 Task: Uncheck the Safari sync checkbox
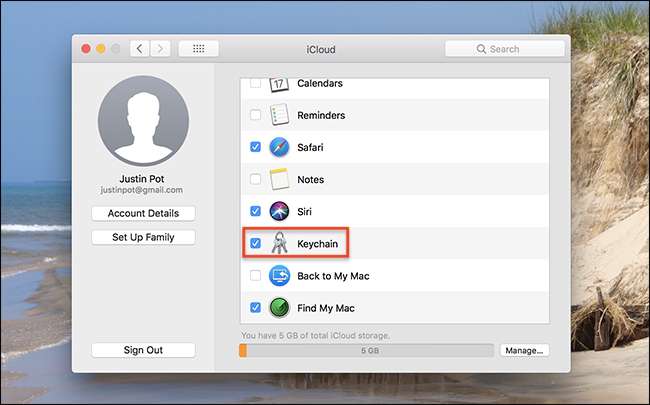[x=255, y=147]
